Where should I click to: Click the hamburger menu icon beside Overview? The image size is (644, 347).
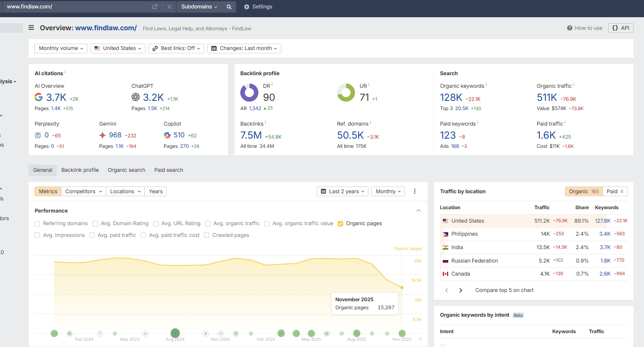coord(31,28)
